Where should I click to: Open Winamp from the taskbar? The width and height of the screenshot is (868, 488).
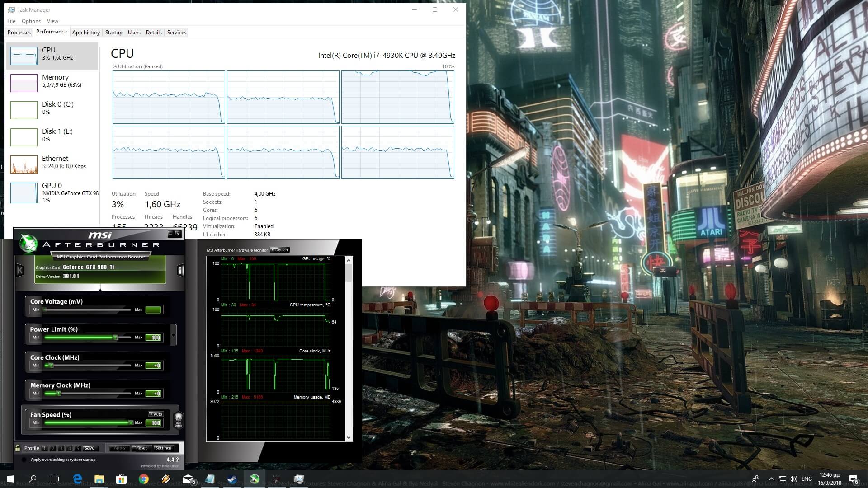[166, 479]
